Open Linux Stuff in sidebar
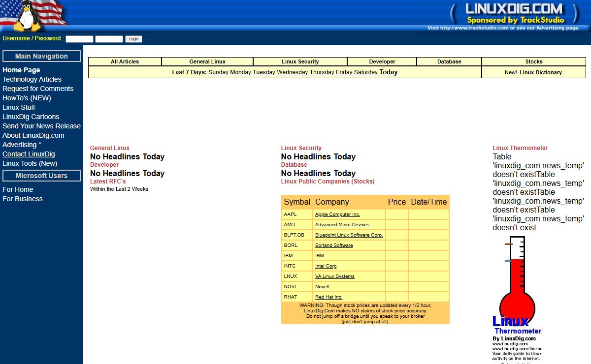 coord(19,107)
